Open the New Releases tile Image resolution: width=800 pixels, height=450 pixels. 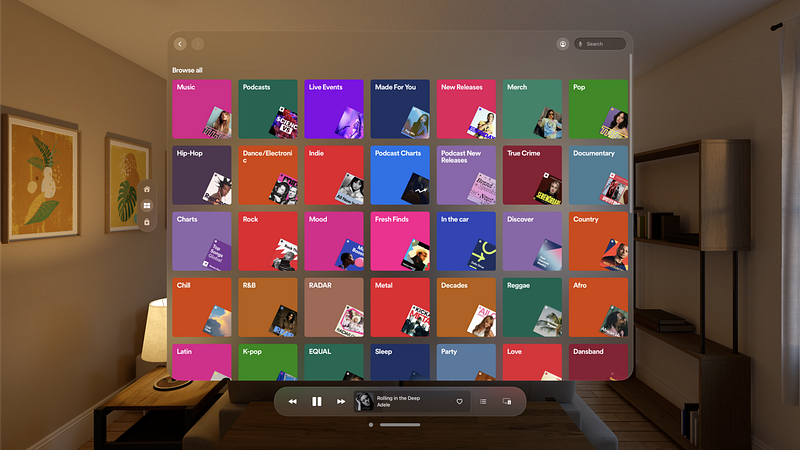(466, 109)
